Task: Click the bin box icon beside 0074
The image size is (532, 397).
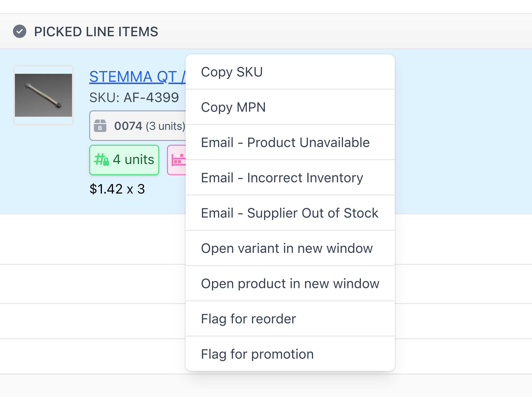Action: click(x=100, y=126)
